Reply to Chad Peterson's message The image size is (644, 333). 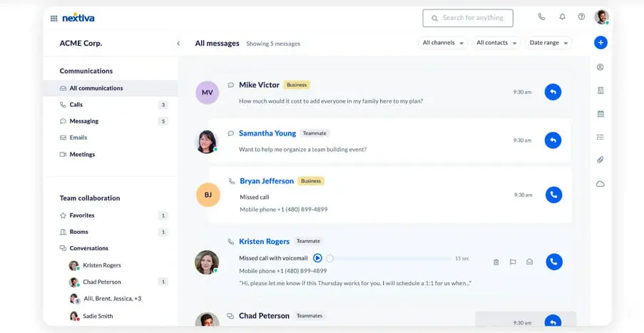(x=553, y=321)
